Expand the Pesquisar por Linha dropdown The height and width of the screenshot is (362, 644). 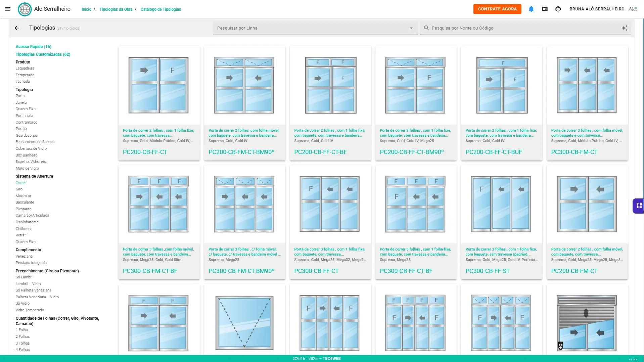click(x=411, y=28)
